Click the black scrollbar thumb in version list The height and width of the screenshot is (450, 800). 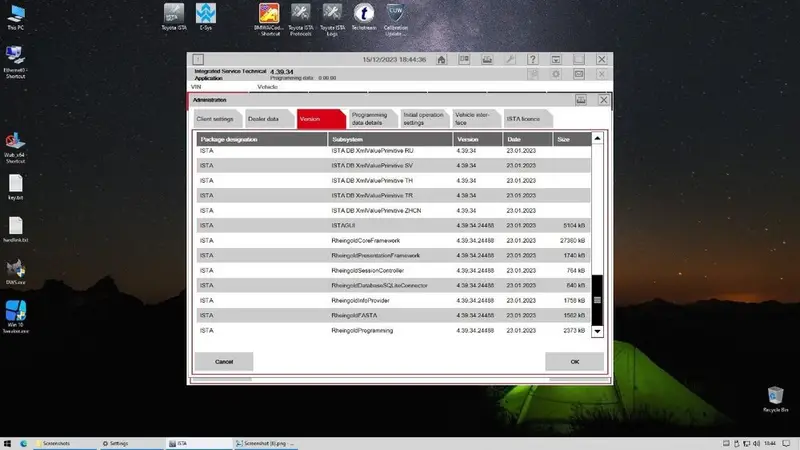point(597,300)
